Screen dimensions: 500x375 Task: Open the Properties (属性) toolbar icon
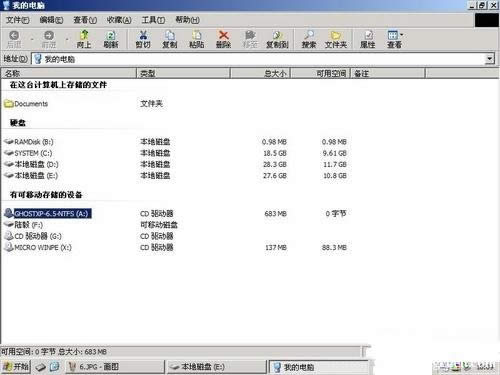tap(368, 39)
